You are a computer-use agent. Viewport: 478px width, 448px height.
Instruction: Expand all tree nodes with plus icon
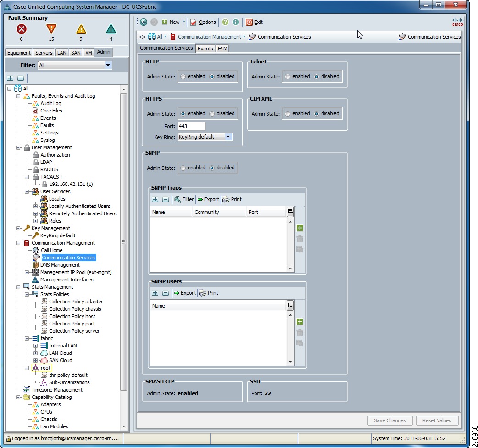pos(10,78)
